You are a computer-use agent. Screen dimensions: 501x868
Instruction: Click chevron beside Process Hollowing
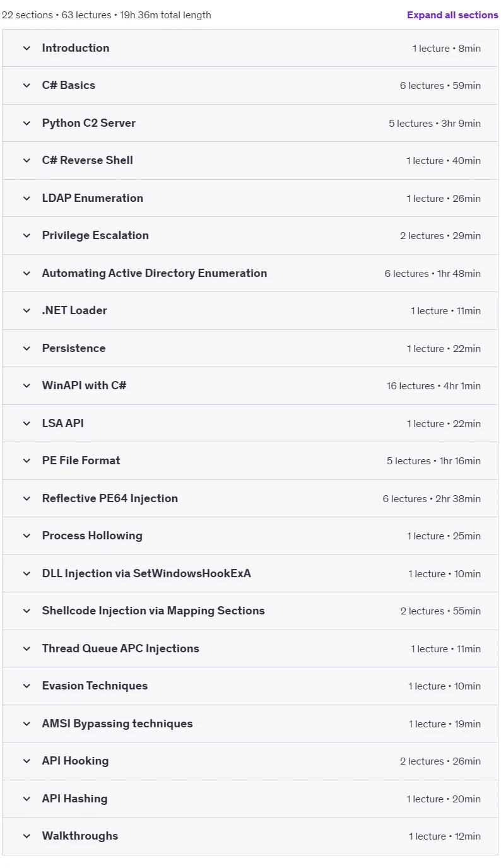(27, 536)
